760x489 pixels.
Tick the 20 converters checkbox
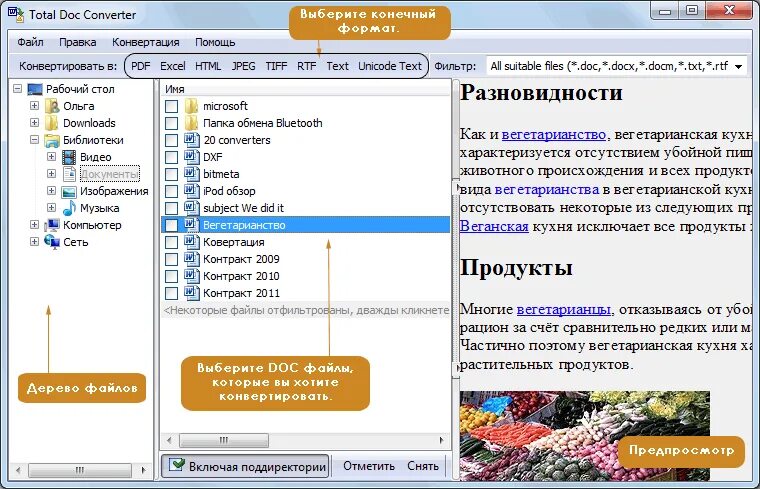click(172, 141)
